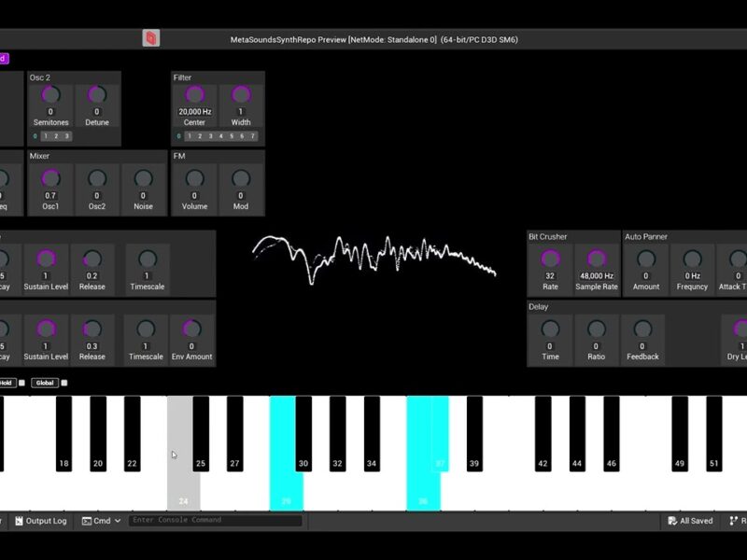Screen dimensions: 747x560
Task: Click the Mixer Osc1 knob
Action: coord(50,178)
